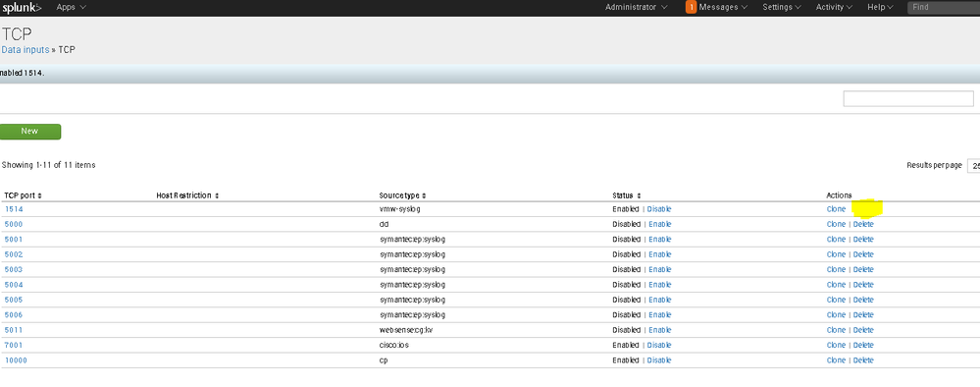Open TCP port 5011 input
Image resolution: width=980 pixels, height=387 pixels.
[14, 329]
